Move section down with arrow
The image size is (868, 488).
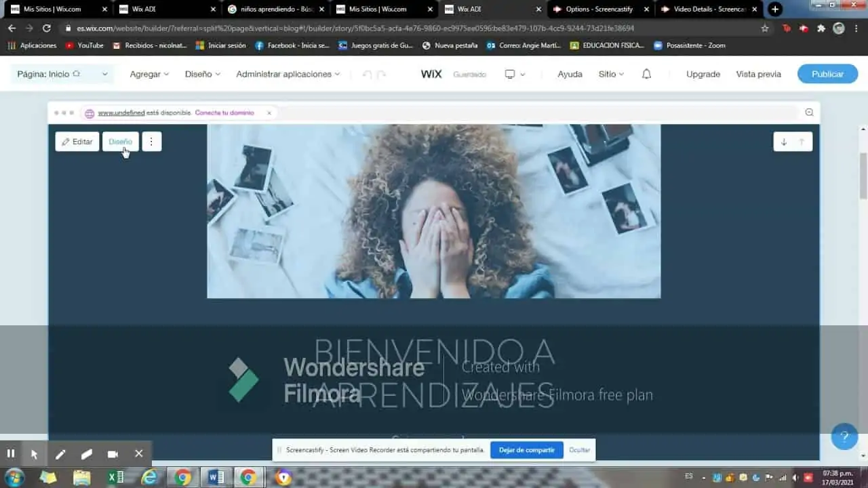(784, 142)
